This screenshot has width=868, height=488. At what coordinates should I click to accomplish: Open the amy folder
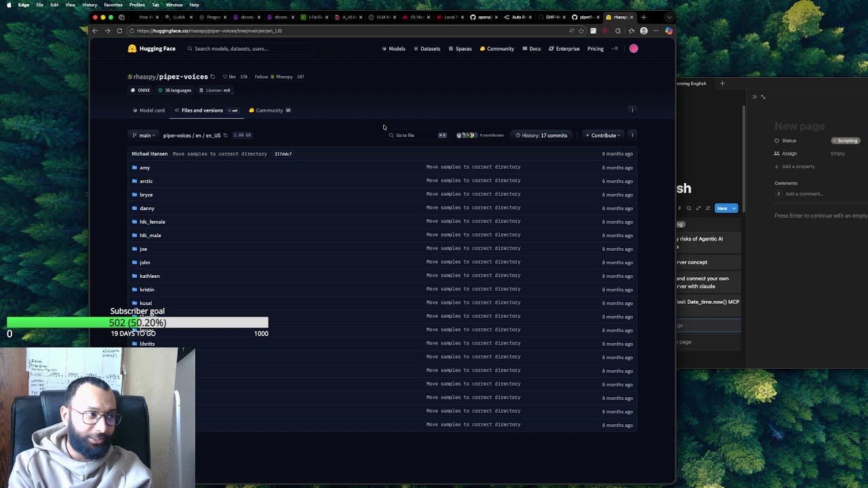144,167
